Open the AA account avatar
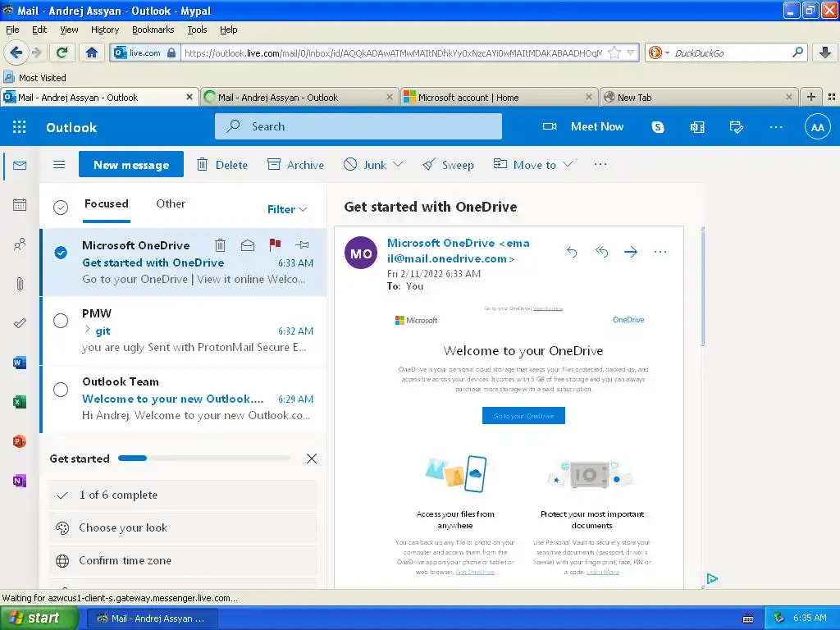The width and height of the screenshot is (840, 630). point(818,127)
